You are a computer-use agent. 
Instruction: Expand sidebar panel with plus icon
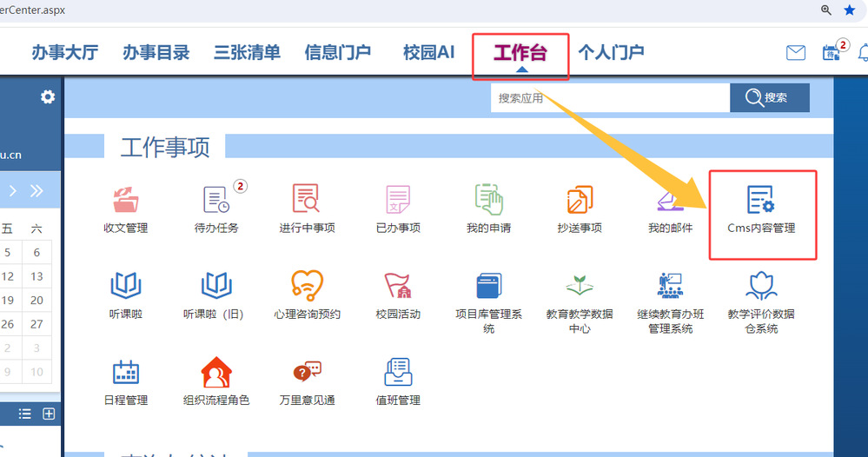pos(49,414)
